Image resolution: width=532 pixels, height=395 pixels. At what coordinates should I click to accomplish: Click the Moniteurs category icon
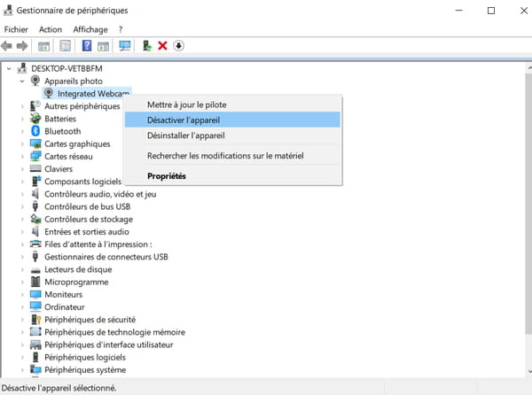click(x=35, y=294)
